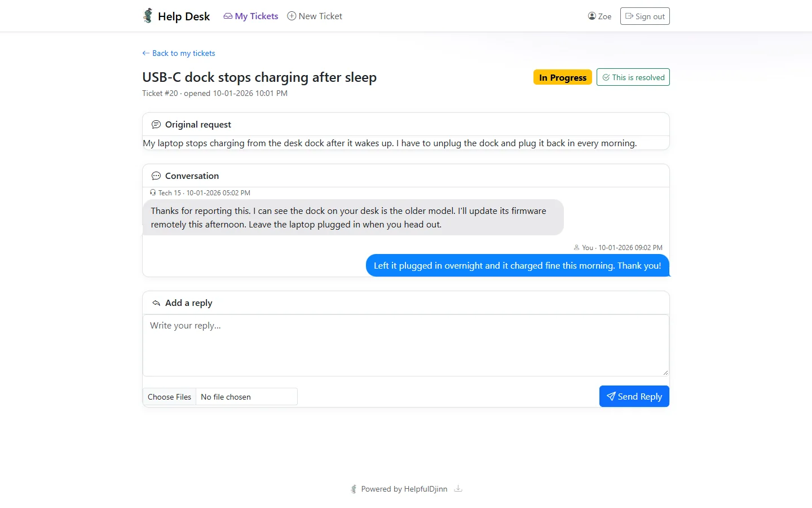Click the download icon beside Powered by HelpfulDjinn
The height and width of the screenshot is (508, 812).
tap(458, 489)
